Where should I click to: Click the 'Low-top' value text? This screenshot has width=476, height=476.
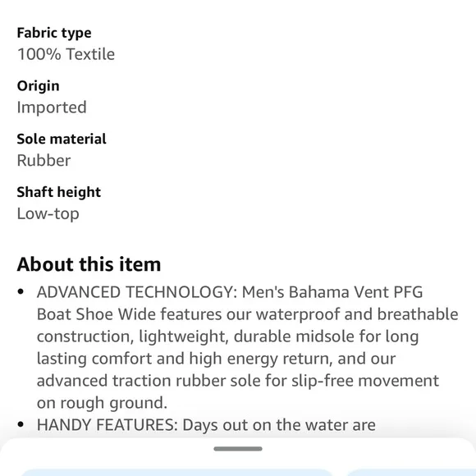48,213
